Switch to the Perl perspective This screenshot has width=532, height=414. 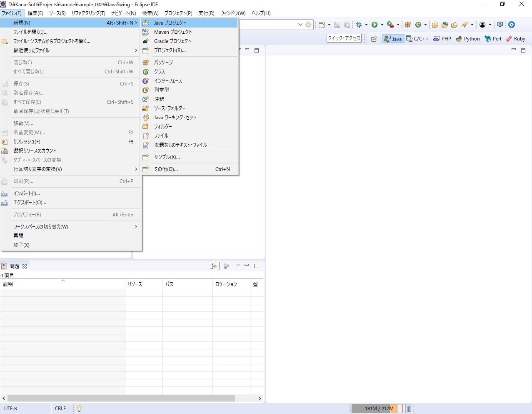tap(493, 39)
